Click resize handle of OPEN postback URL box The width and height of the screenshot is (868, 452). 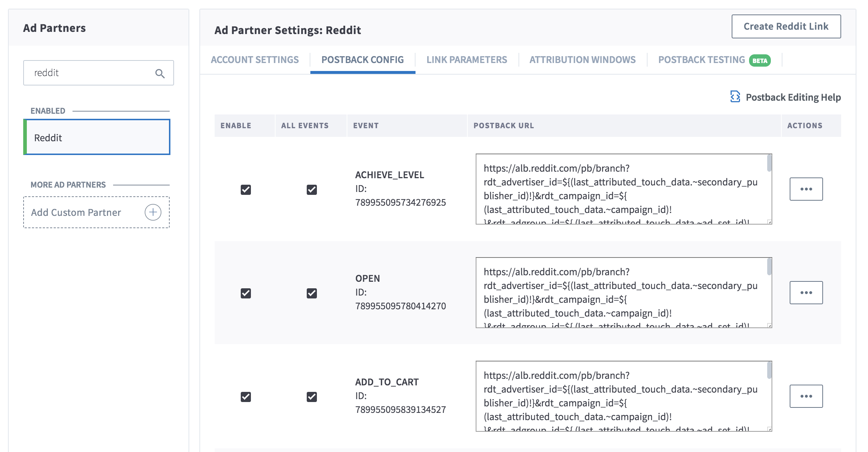(769, 325)
